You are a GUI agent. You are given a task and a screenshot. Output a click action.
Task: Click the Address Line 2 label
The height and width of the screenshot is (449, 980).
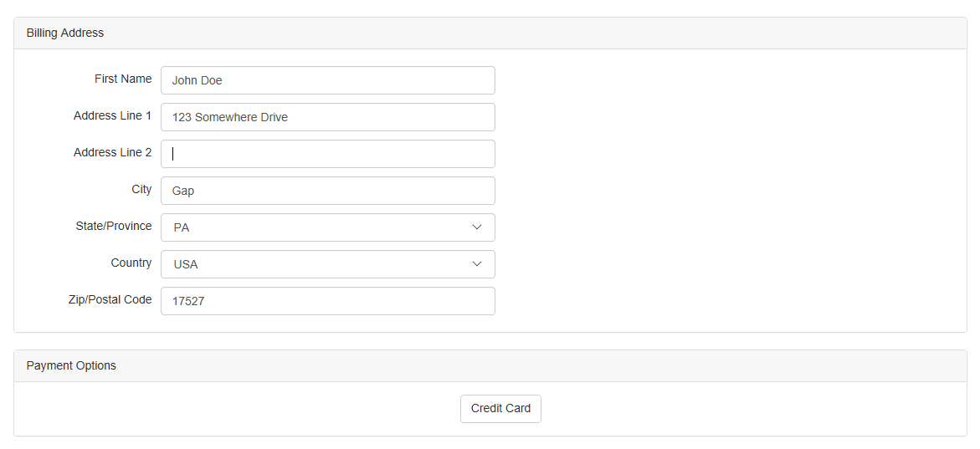[113, 152]
